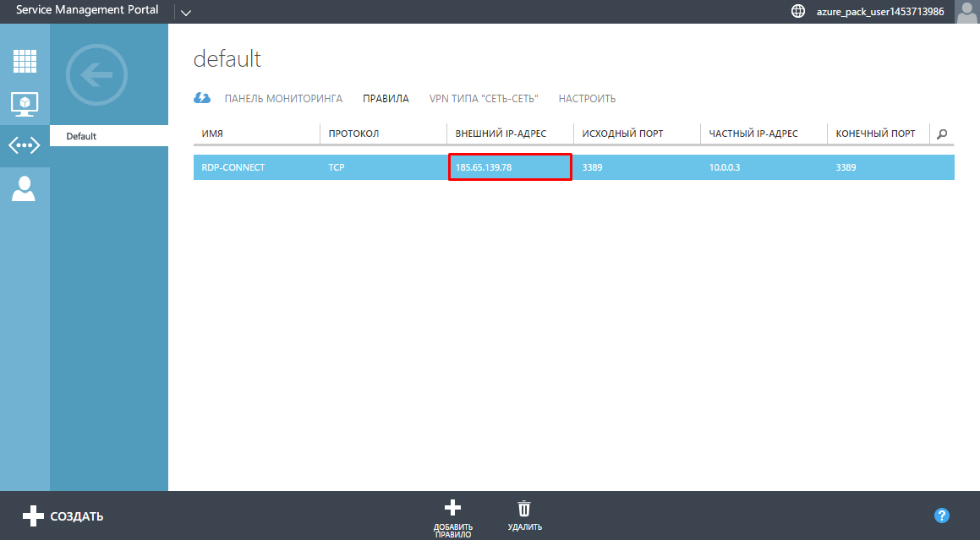The width and height of the screenshot is (980, 540).
Task: Open the all items grid icon
Action: (x=25, y=62)
